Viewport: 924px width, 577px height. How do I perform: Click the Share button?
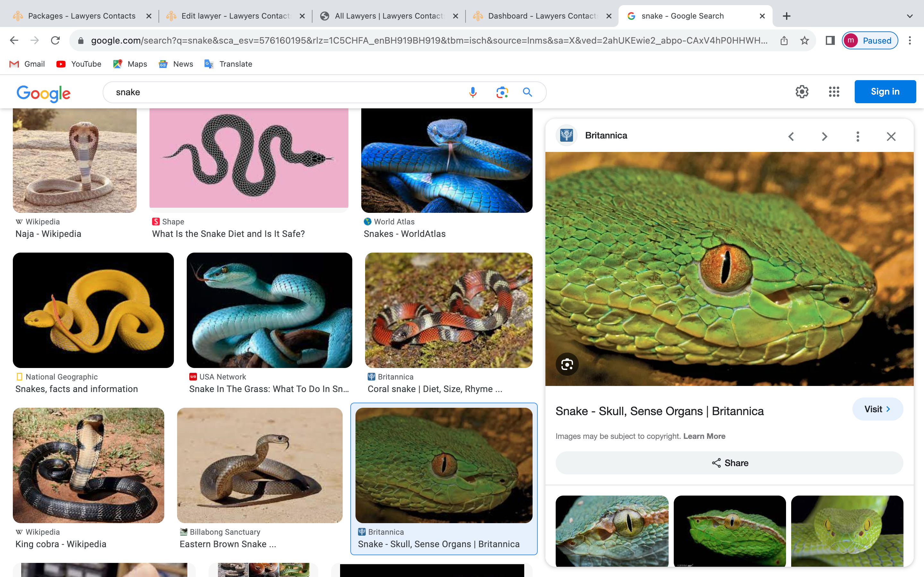(x=729, y=463)
